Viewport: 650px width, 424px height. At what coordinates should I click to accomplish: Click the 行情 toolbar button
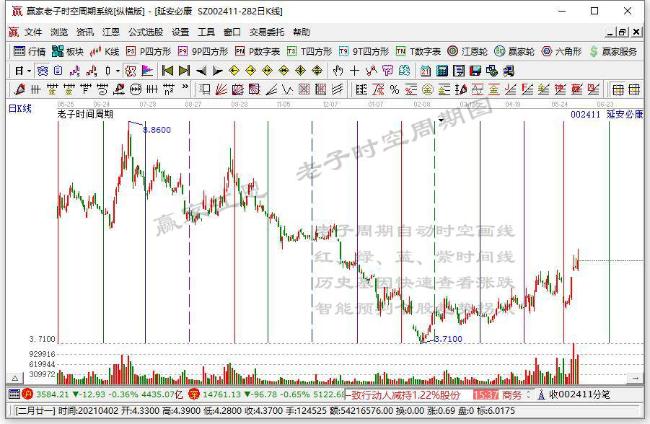pyautogui.click(x=29, y=51)
